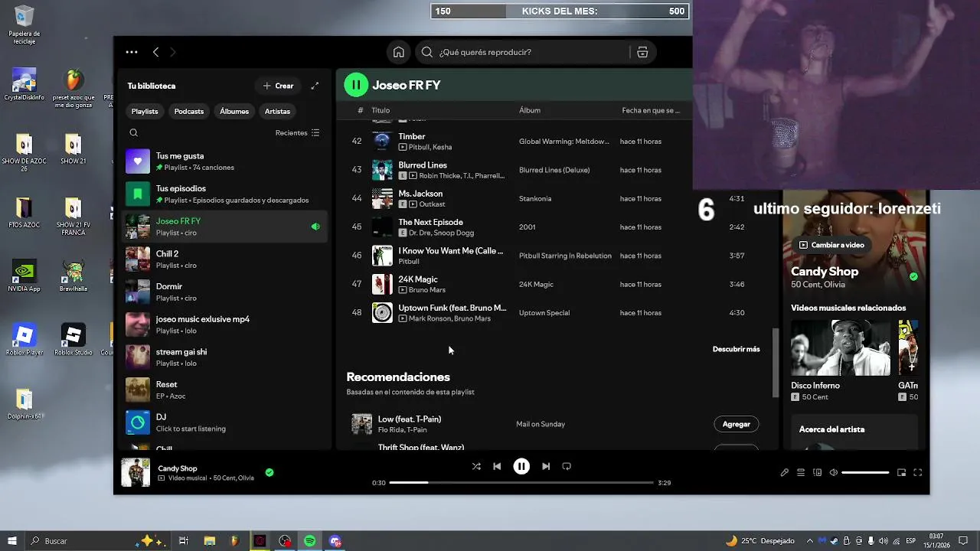Open the Global Warming: Meltdown album link

pyautogui.click(x=564, y=142)
